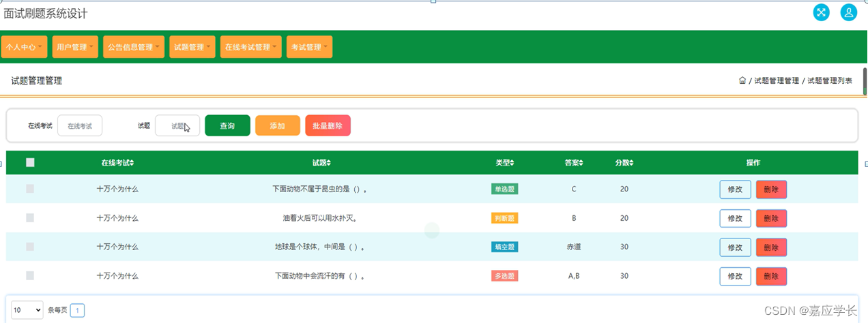The image size is (868, 323).
Task: Check the row for 地球是个球体
Action: coord(30,247)
